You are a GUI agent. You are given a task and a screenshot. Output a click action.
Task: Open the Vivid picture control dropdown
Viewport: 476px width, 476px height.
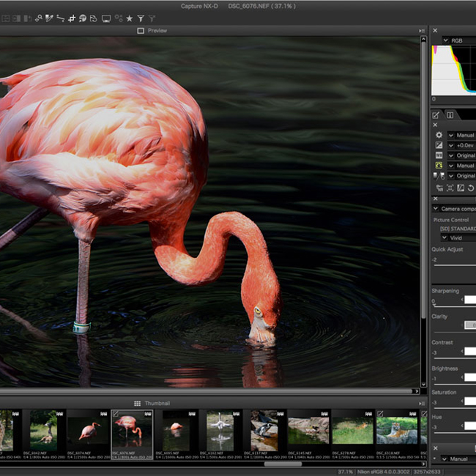444,237
